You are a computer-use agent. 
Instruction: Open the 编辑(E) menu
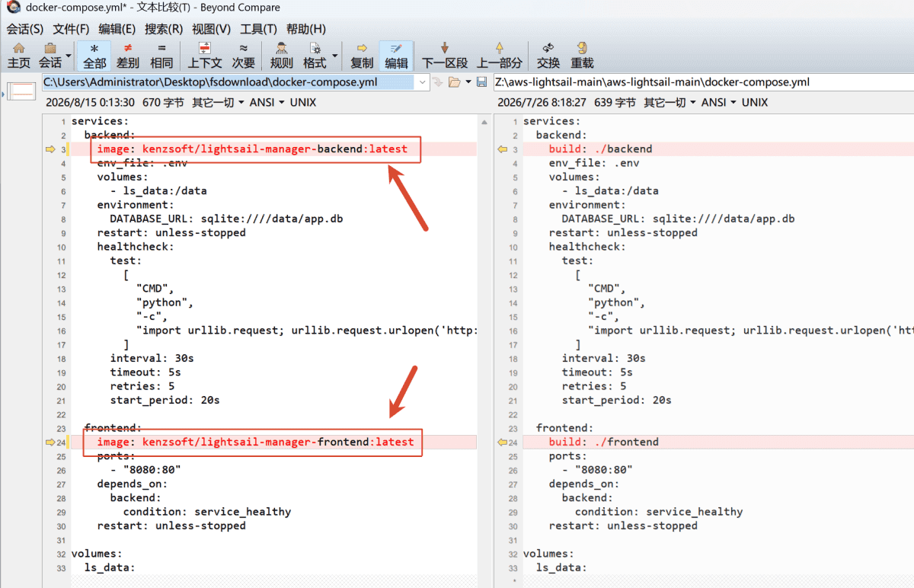117,29
